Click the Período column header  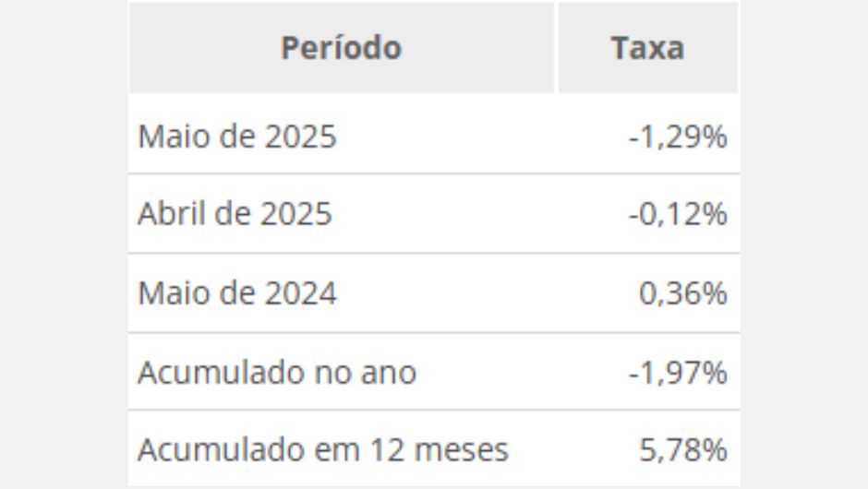[341, 48]
